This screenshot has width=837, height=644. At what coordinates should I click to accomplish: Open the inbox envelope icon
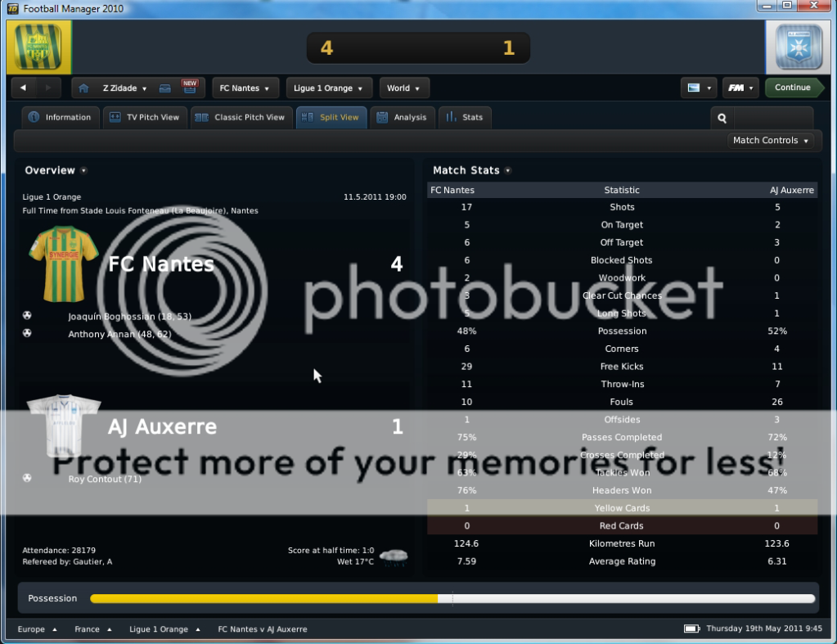tap(164, 88)
